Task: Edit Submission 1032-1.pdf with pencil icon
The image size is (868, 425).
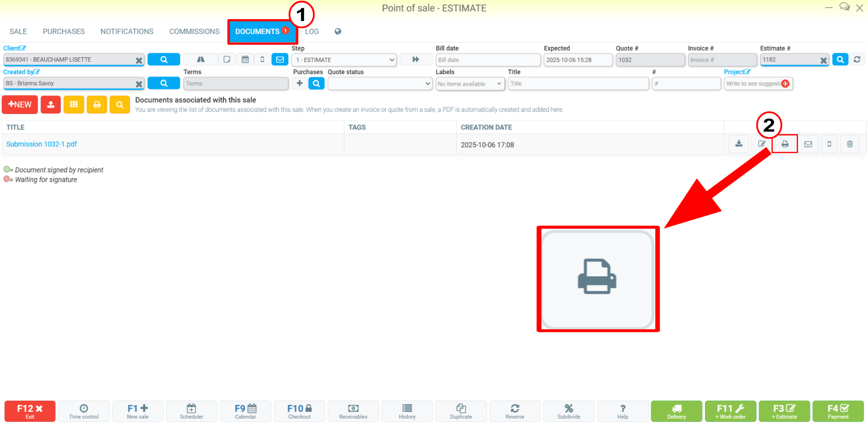Action: pos(761,144)
